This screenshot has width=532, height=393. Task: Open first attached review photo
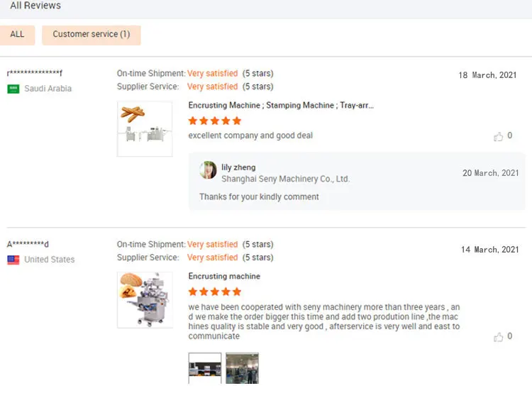point(205,369)
